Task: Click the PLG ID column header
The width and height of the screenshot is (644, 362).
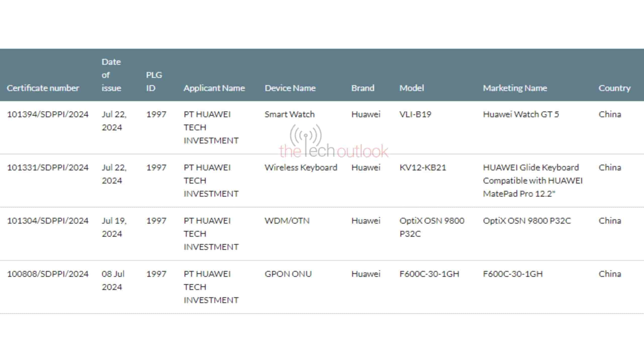Action: [x=154, y=81]
